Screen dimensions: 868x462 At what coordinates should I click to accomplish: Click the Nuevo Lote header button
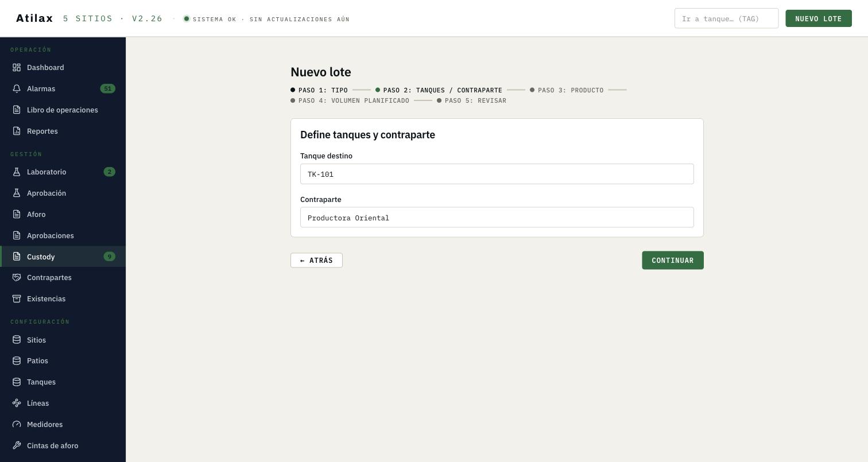pyautogui.click(x=819, y=18)
